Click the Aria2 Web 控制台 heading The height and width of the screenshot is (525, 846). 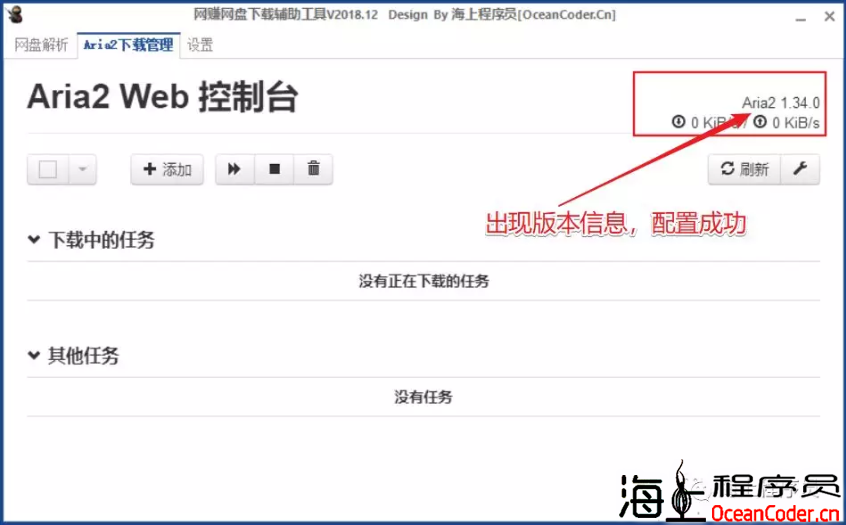162,97
